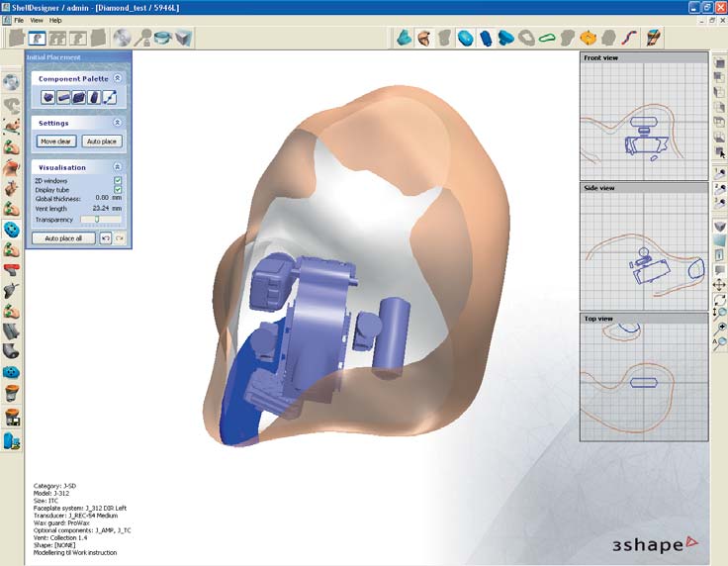Open the View menu

(37, 20)
